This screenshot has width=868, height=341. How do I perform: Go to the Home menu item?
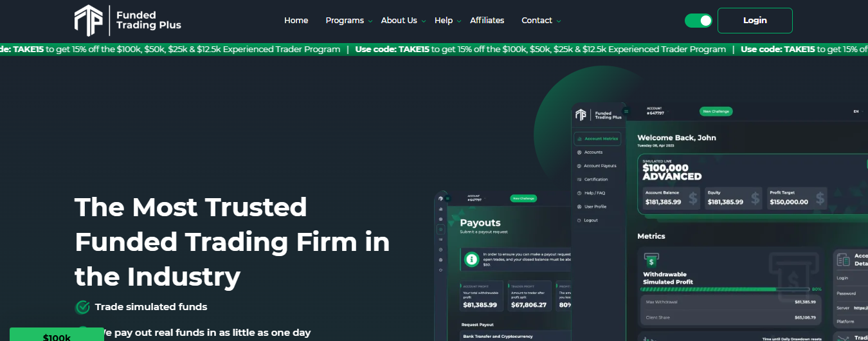tap(296, 21)
